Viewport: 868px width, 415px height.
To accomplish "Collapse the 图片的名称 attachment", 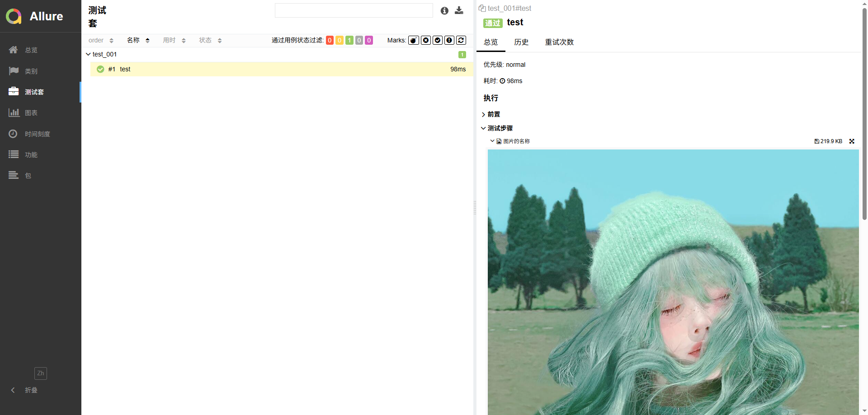I will [x=510, y=141].
